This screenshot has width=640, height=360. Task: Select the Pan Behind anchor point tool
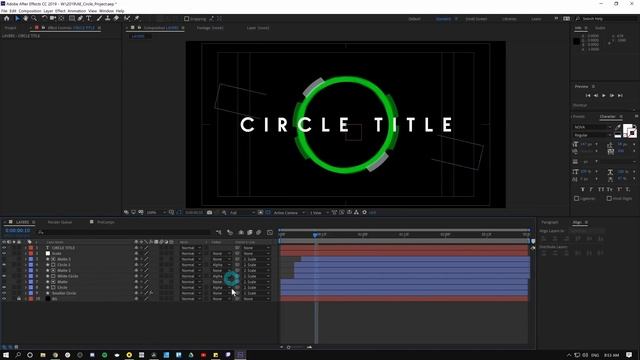click(61, 18)
